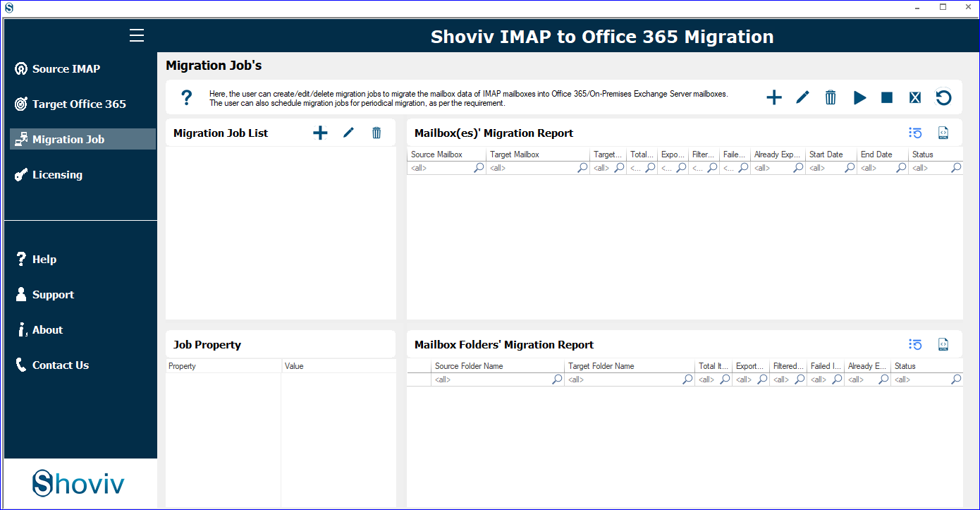The image size is (980, 510).
Task: Click the Shoviv title bar app icon
Action: [x=9, y=7]
